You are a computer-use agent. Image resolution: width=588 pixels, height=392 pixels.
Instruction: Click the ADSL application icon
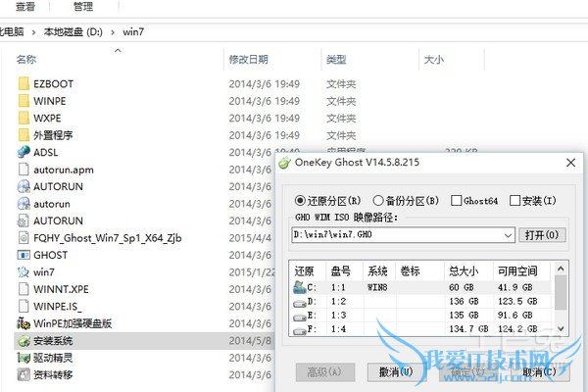[x=24, y=152]
